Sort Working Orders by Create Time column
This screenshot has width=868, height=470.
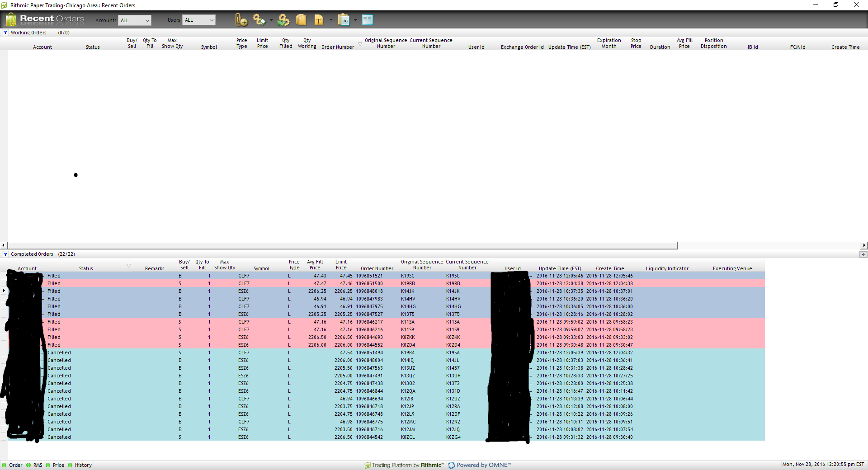[845, 47]
